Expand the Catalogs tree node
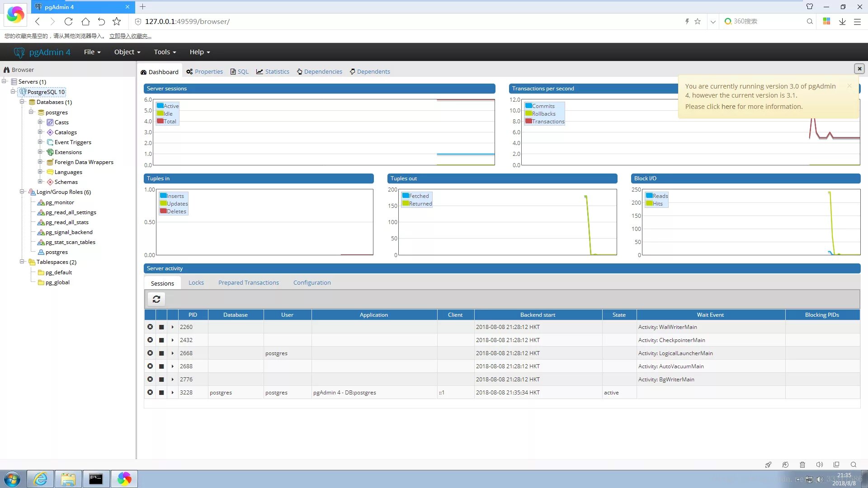Screen dimensions: 868x488 tap(40, 132)
